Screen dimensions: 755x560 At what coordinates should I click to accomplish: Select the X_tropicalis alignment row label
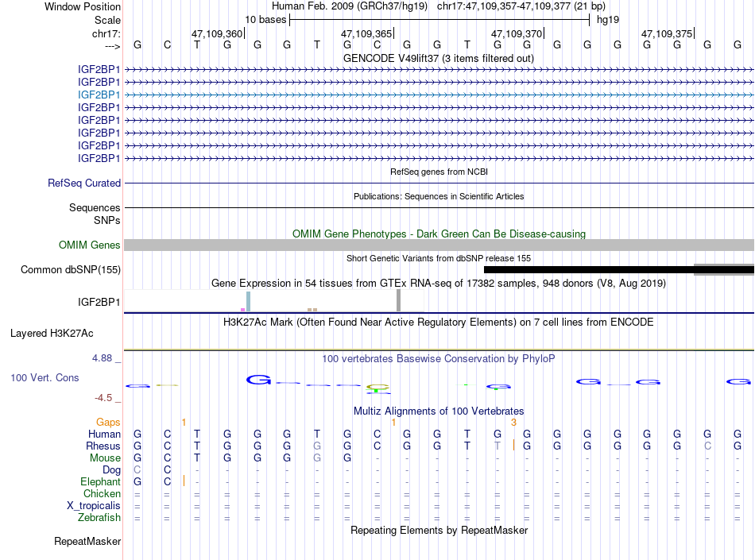tap(94, 506)
